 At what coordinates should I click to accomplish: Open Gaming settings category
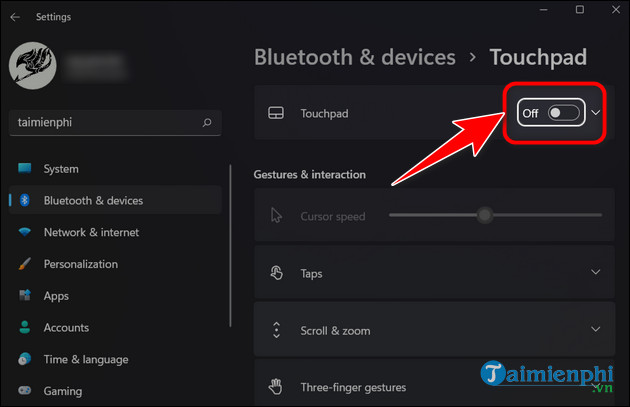[x=115, y=391]
